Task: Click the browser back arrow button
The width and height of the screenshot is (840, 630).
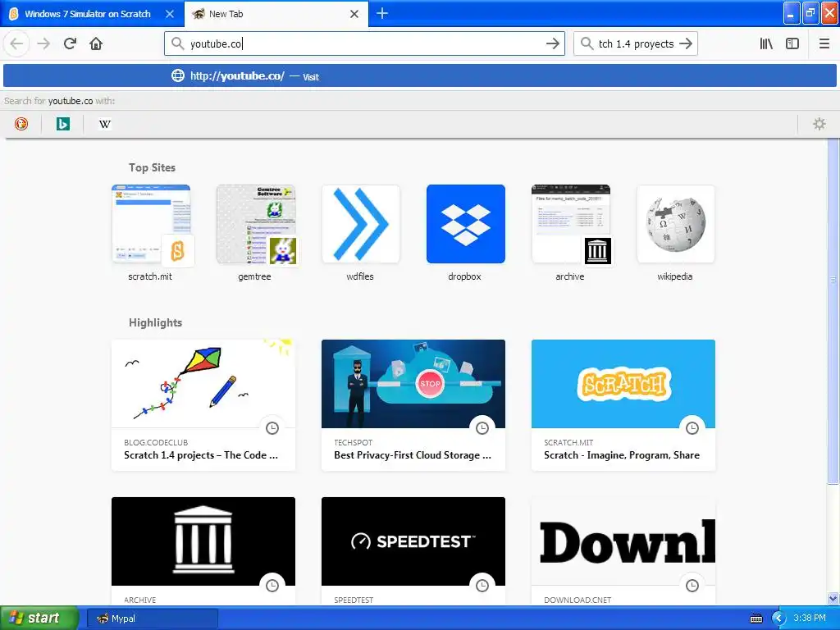Action: coord(16,44)
